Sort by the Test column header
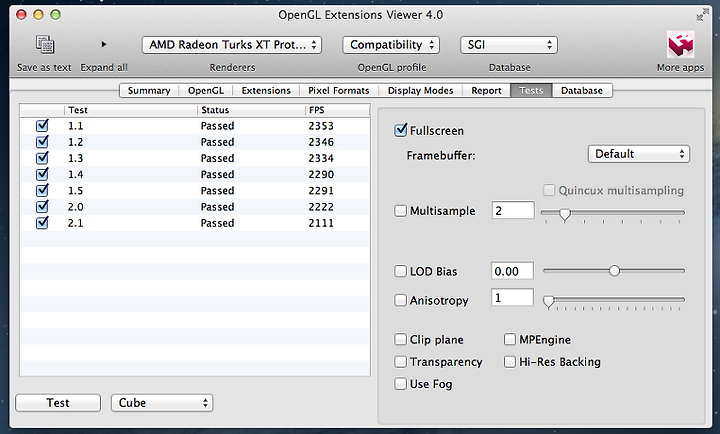This screenshot has height=434, width=720. click(x=131, y=110)
